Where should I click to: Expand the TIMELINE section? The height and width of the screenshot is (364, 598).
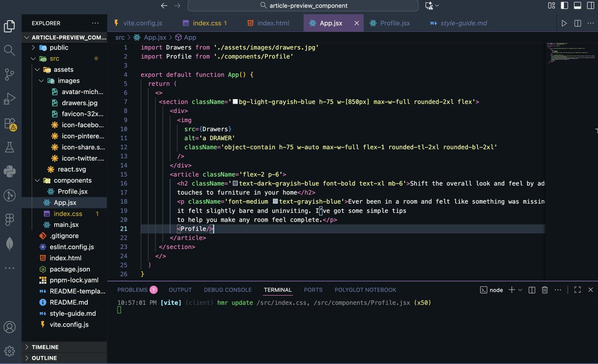[63, 347]
